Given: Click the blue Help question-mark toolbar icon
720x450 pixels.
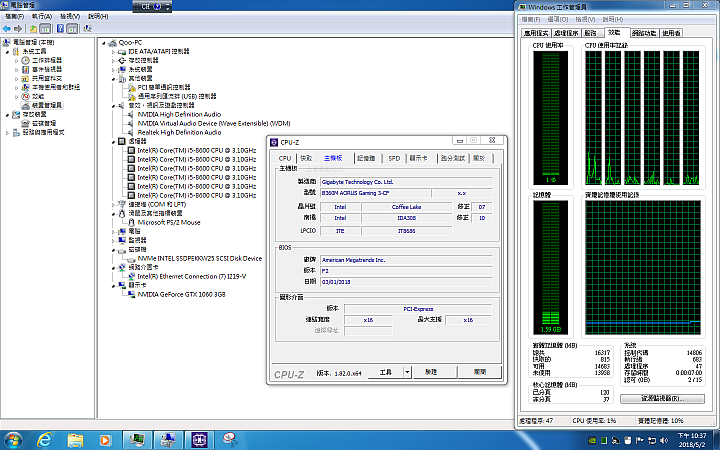Looking at the screenshot, I should (x=60, y=28).
